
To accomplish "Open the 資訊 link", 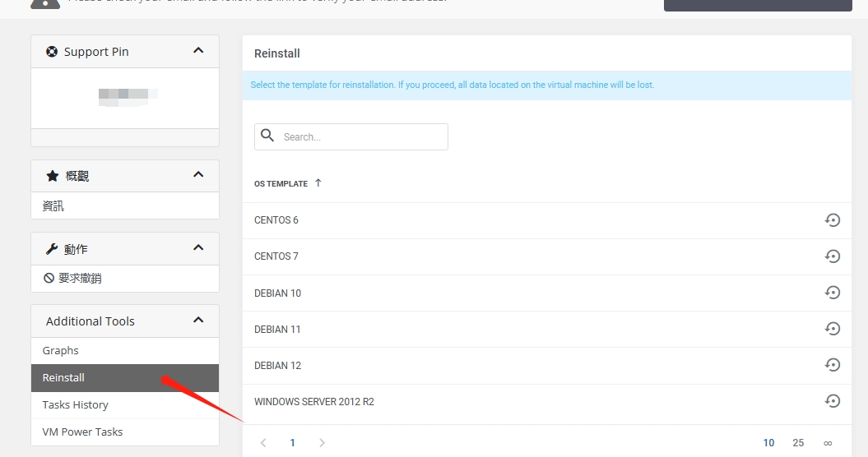I will point(53,206).
